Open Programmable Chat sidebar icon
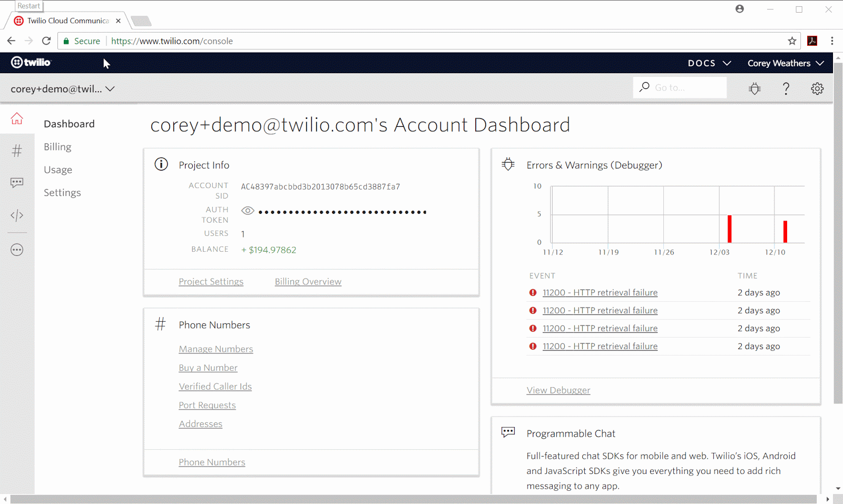Image resolution: width=843 pixels, height=504 pixels. pyautogui.click(x=17, y=183)
